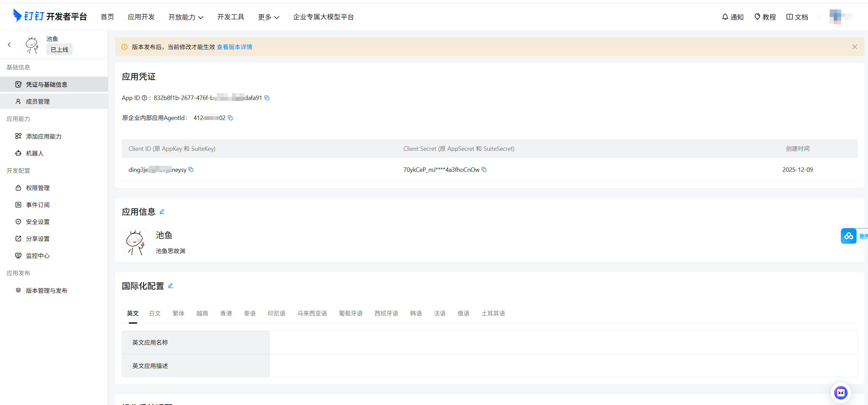Edit the 应用信息 section

(x=162, y=212)
